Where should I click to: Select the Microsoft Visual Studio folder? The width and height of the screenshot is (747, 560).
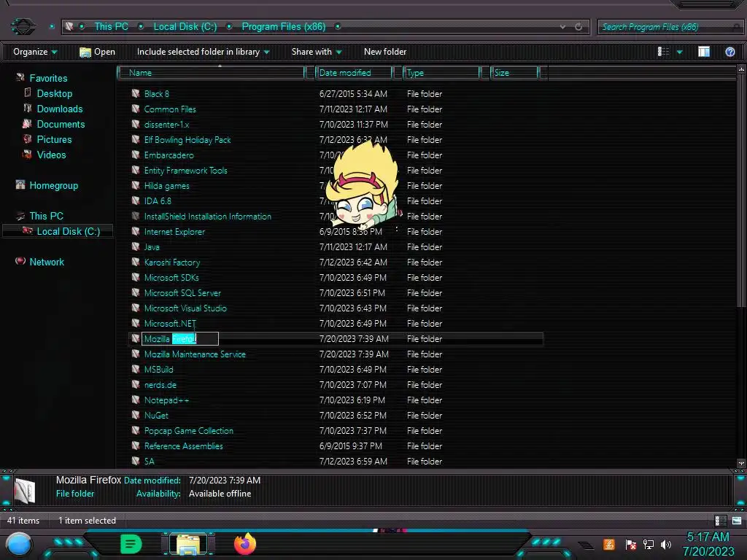pos(185,308)
